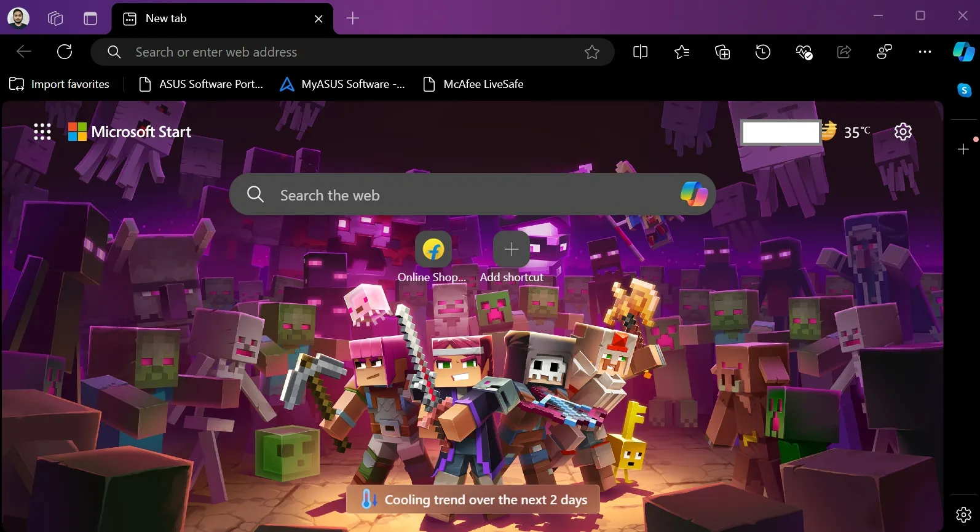Open Copilot in the toolbar

pos(963,52)
